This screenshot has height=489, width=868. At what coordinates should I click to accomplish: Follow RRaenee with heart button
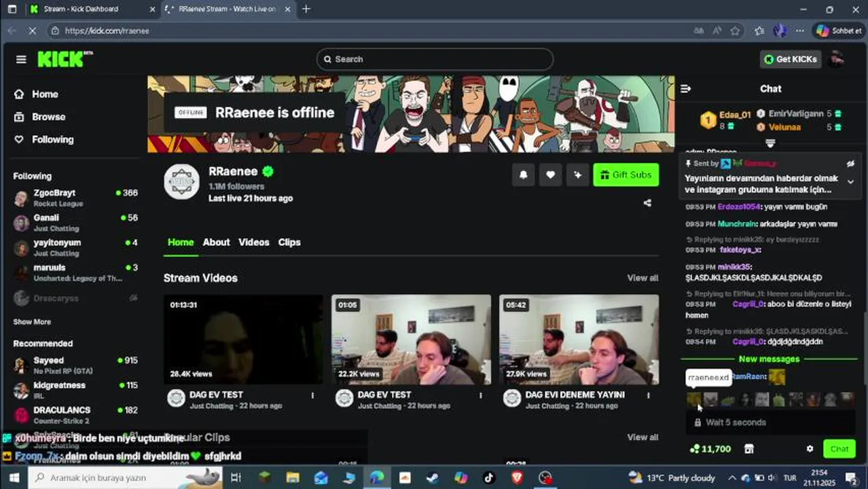point(550,175)
